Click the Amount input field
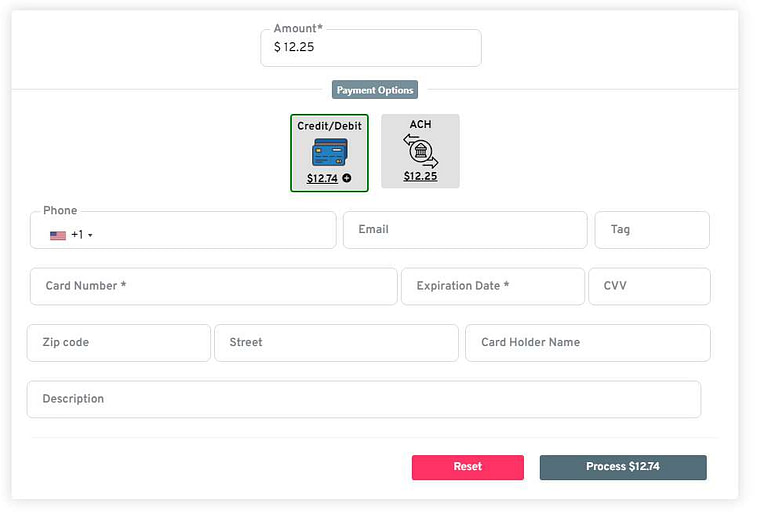This screenshot has height=518, width=768. point(371,48)
